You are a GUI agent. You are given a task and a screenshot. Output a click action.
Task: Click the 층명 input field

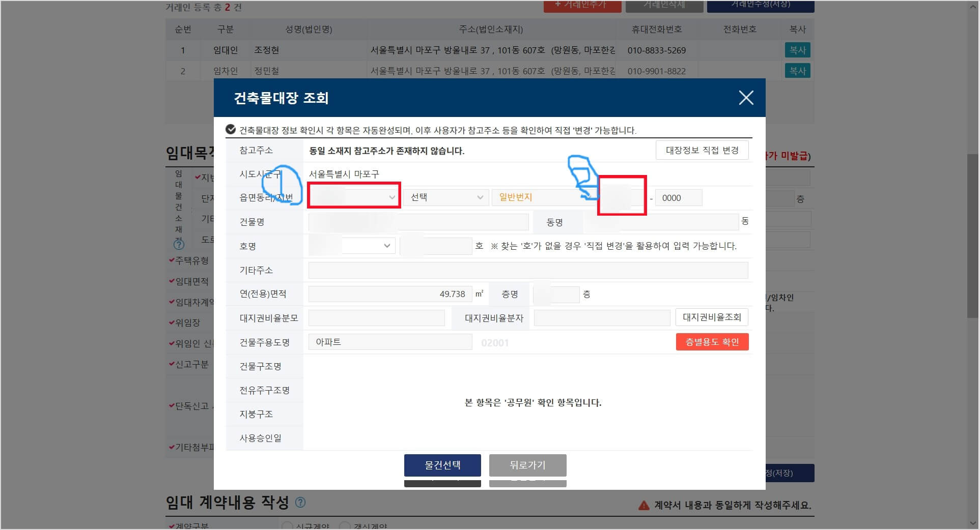556,294
